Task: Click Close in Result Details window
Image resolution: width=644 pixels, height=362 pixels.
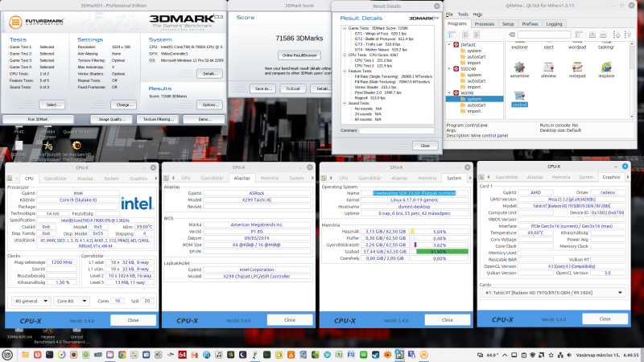Action: [425, 146]
